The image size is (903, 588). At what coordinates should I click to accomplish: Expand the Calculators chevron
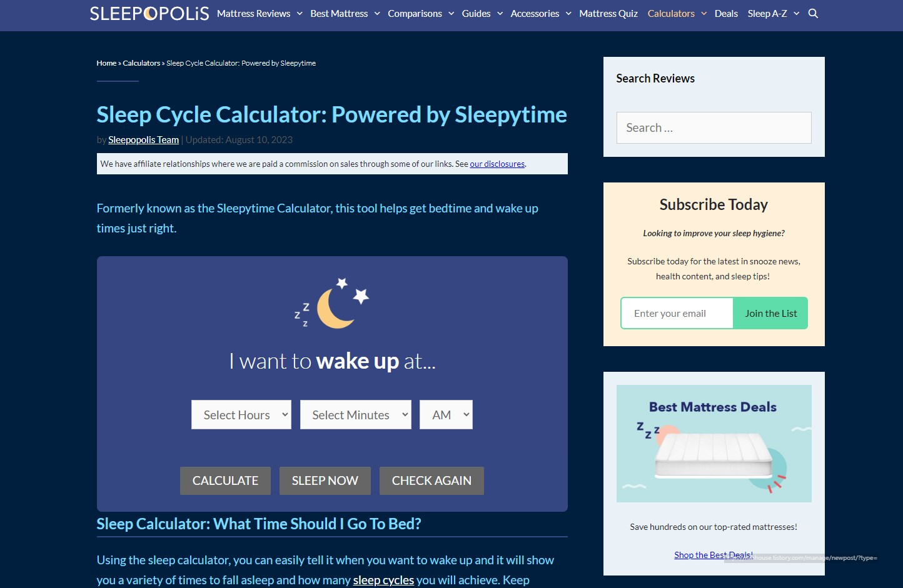[x=704, y=13]
